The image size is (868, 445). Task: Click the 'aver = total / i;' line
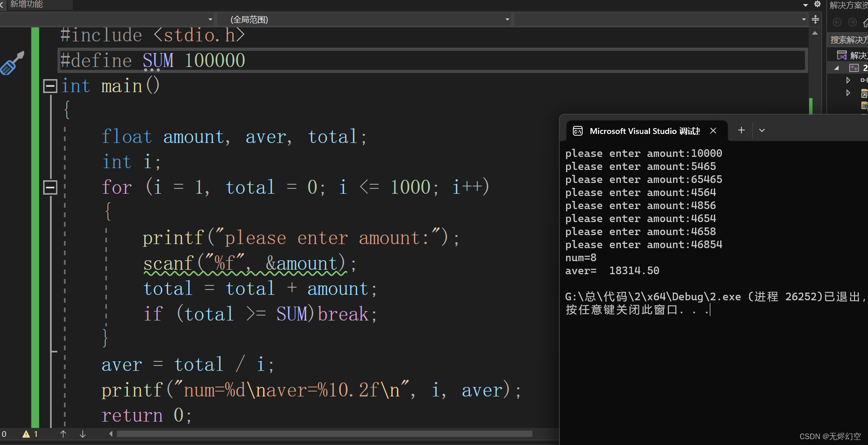(188, 365)
